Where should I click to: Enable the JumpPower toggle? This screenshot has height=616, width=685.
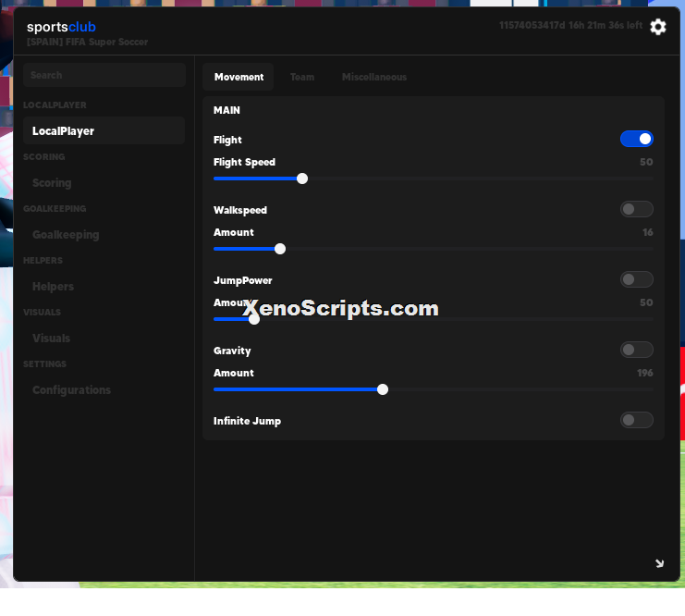637,279
